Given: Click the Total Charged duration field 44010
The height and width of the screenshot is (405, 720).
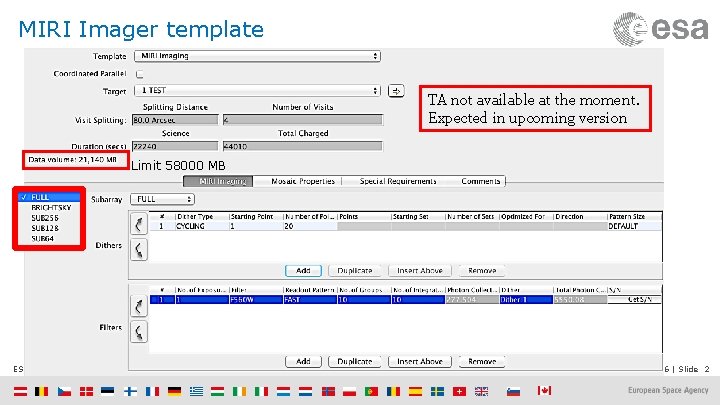Looking at the screenshot, I should point(303,146).
